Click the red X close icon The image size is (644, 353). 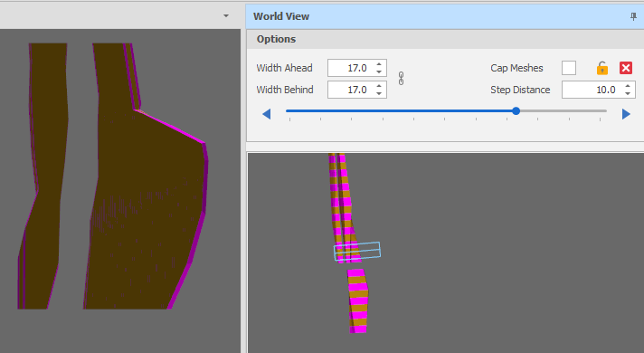626,68
